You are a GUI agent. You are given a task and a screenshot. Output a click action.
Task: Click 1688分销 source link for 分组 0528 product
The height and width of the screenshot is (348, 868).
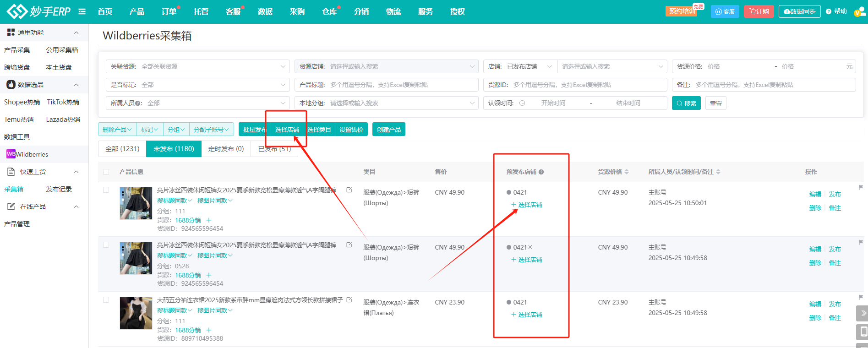(x=188, y=275)
